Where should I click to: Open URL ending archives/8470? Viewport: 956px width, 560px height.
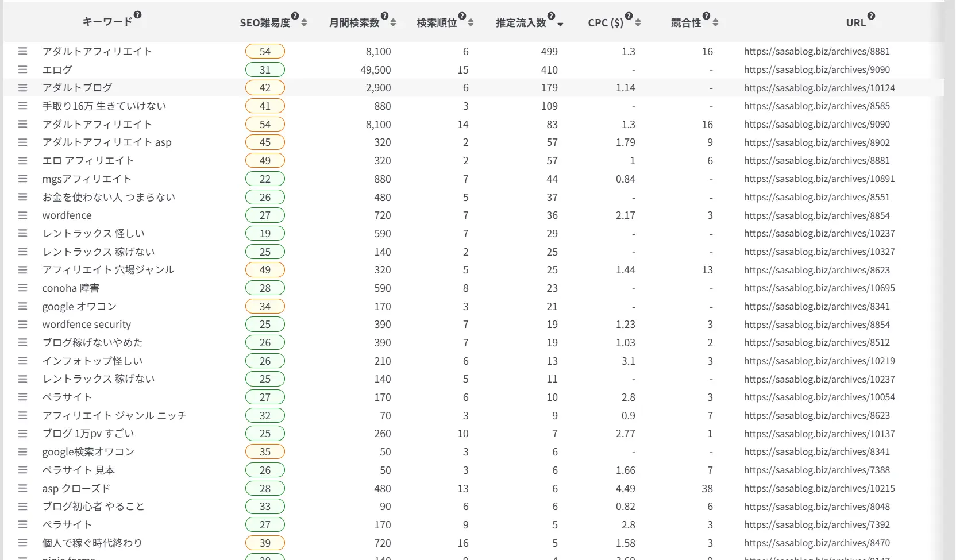(817, 543)
